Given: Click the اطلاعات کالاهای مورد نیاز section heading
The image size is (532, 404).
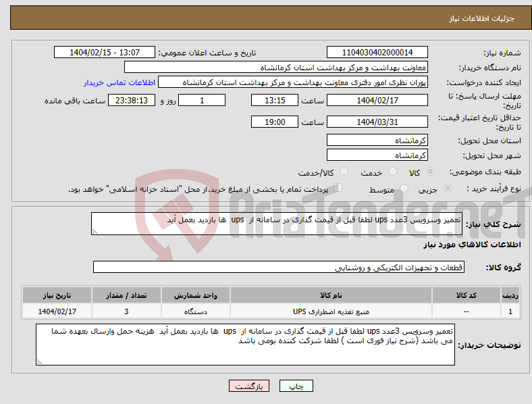Looking at the screenshot, I should (473, 245).
